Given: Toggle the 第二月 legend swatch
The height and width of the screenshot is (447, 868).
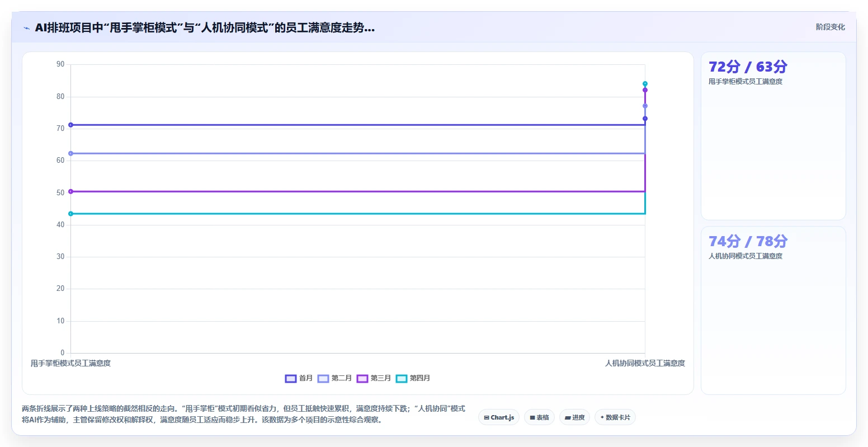Looking at the screenshot, I should coord(323,379).
